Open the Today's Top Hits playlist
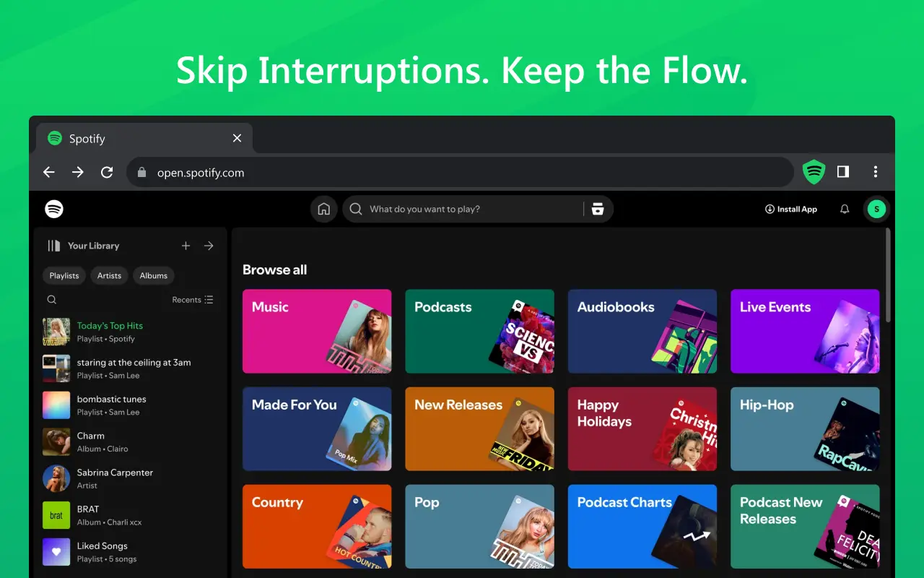This screenshot has width=924, height=578. tap(110, 325)
